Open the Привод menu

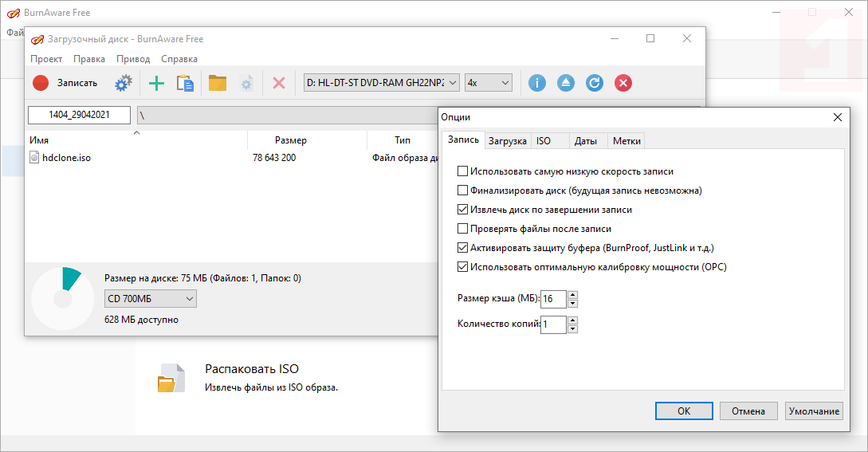pyautogui.click(x=133, y=59)
